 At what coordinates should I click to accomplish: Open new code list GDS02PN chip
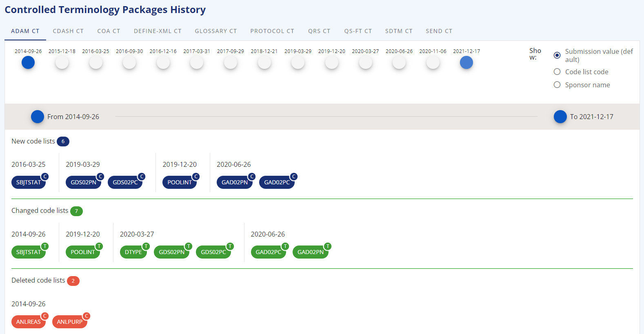click(x=83, y=182)
